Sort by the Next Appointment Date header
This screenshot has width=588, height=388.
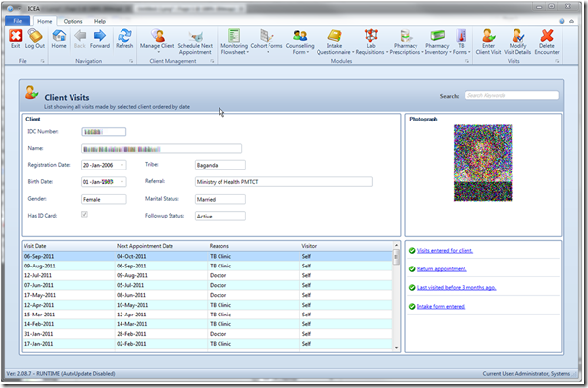point(161,246)
